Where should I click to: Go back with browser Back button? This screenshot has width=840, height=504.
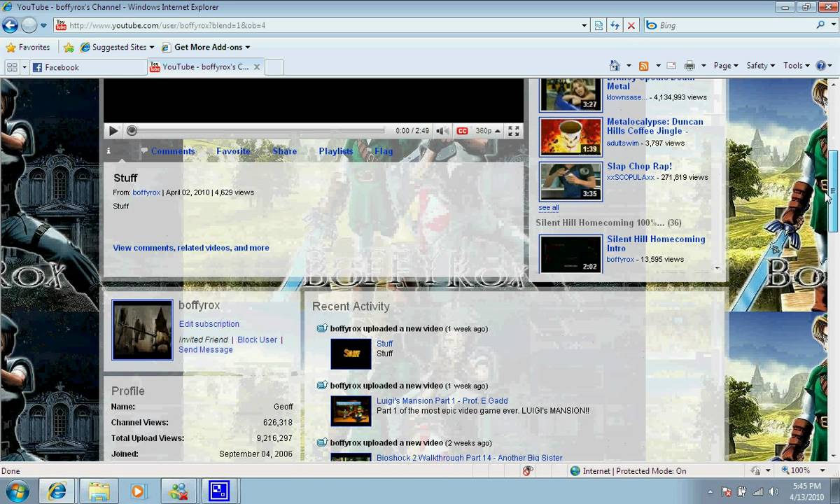pos(10,25)
